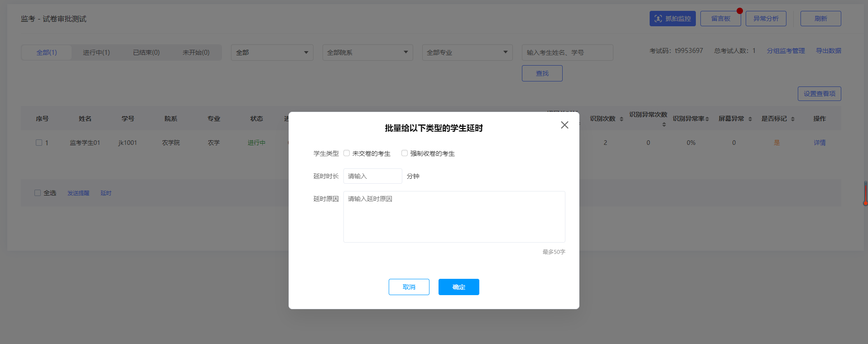Viewport: 868px width, 344px height.
Task: Sort by 识别次数 column arrows
Action: pyautogui.click(x=622, y=119)
